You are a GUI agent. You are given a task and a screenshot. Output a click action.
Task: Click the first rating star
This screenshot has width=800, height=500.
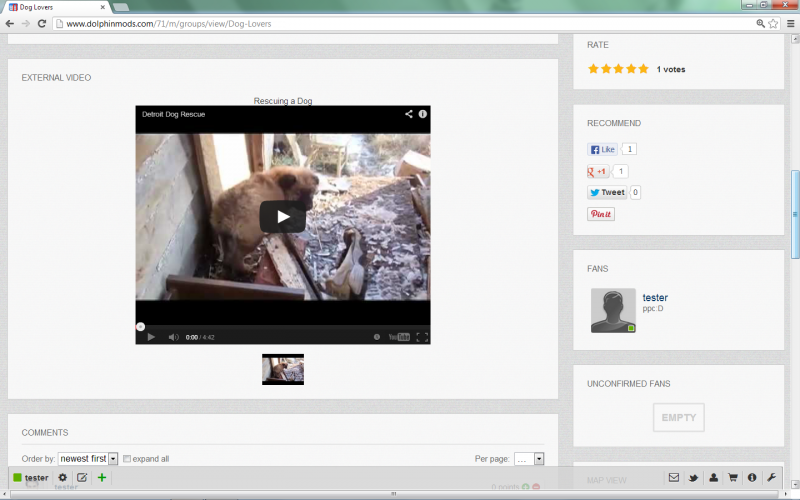[x=593, y=69]
